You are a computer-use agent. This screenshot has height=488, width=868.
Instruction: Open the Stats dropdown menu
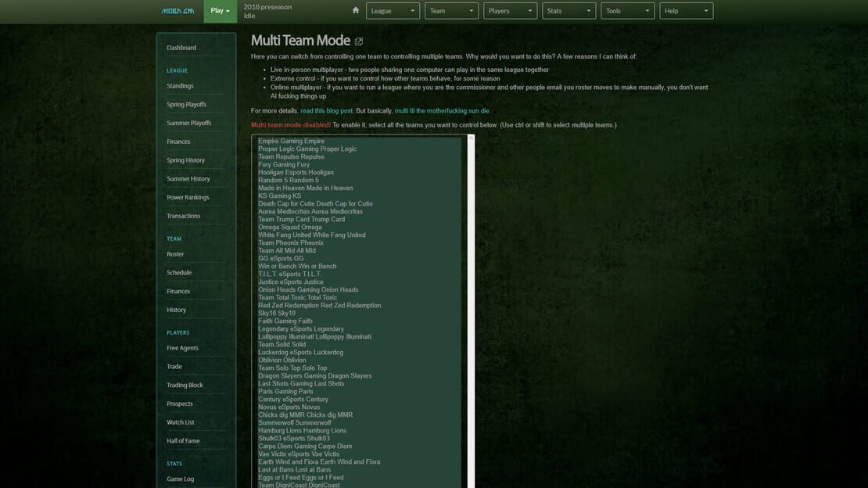[569, 11]
